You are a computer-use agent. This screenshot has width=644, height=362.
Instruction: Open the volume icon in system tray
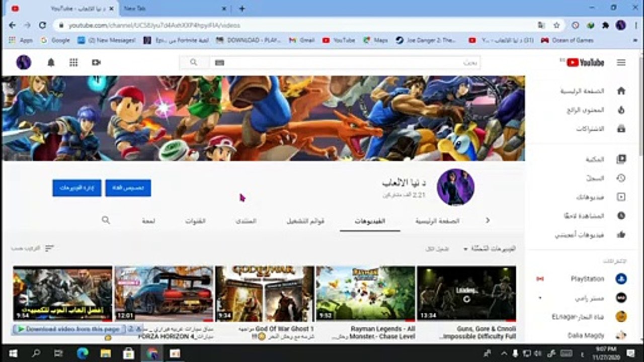point(538,353)
